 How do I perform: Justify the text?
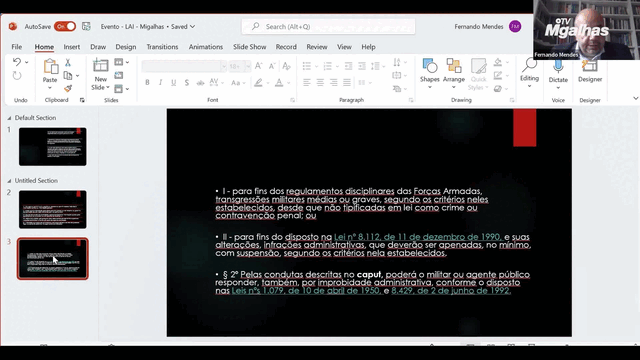(347, 83)
